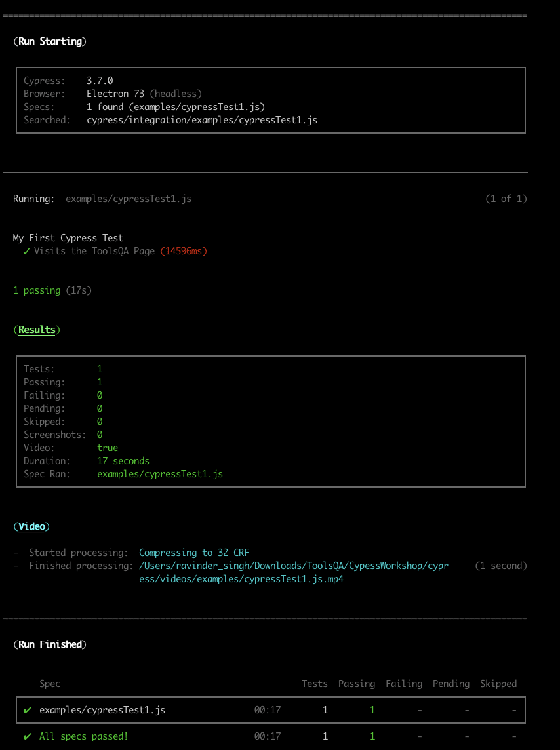Viewport: 560px width, 750px height.
Task: Click the Tests column header in summary table
Action: point(315,684)
